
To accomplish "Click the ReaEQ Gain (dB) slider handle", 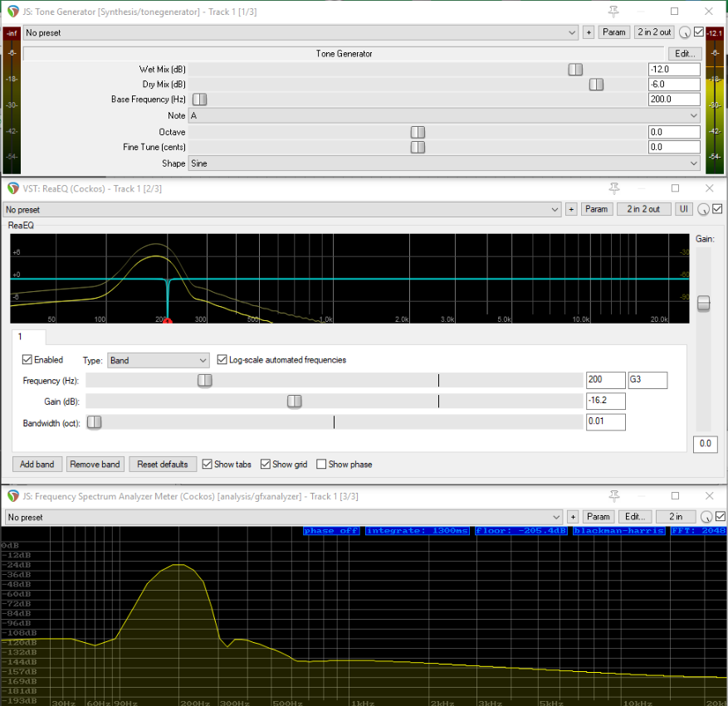I will 295,402.
